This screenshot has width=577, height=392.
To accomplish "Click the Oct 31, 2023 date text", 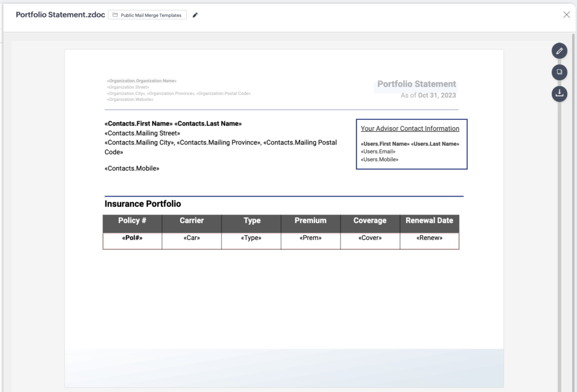I will tap(437, 95).
